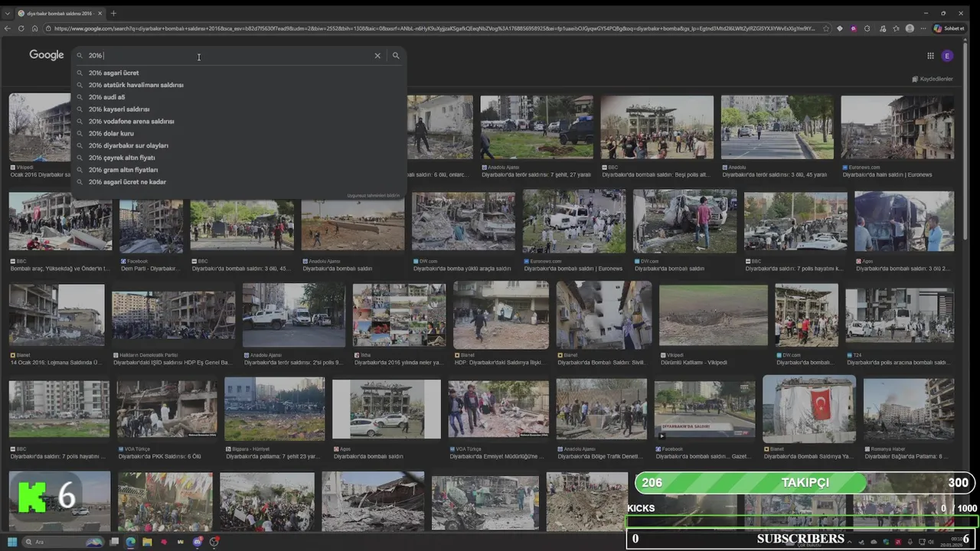Submit search using the magnifier icon
The image size is (980, 551).
click(x=396, y=55)
